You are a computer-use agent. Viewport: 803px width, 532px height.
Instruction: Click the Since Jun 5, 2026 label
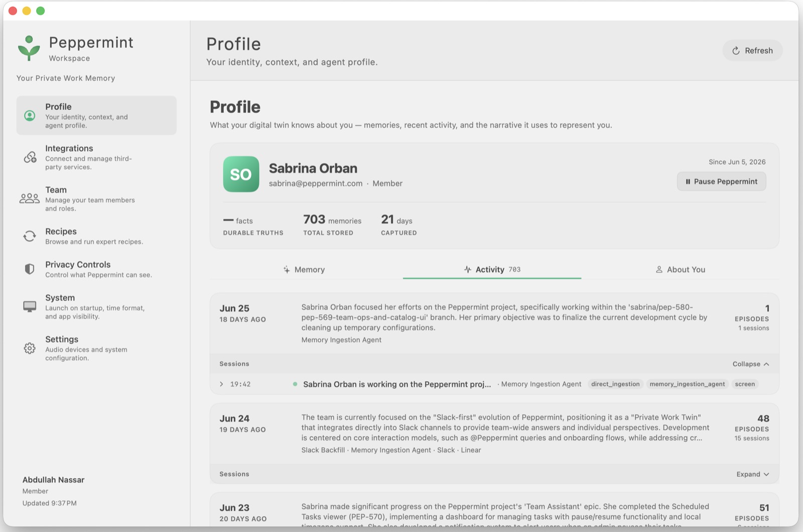pyautogui.click(x=737, y=162)
